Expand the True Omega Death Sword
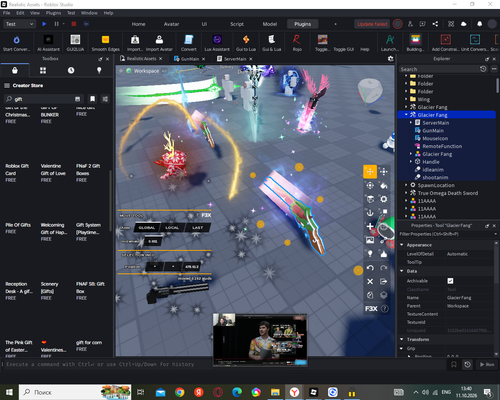Image resolution: width=500 pixels, height=400 pixels. pos(406,193)
